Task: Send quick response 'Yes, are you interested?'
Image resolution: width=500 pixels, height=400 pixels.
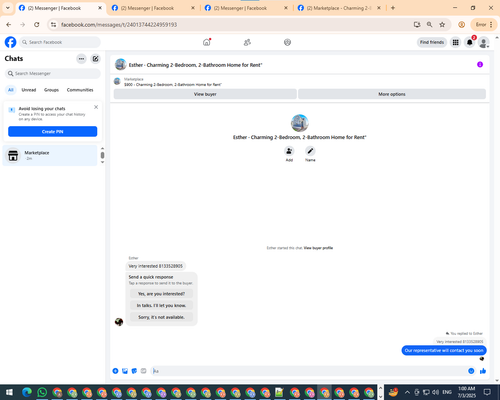Action: pos(161,294)
